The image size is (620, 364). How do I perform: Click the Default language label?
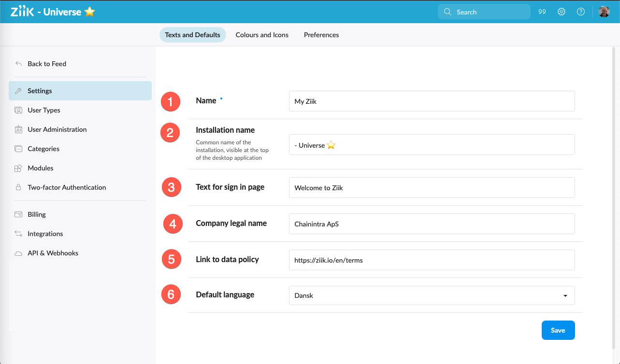pos(225,294)
